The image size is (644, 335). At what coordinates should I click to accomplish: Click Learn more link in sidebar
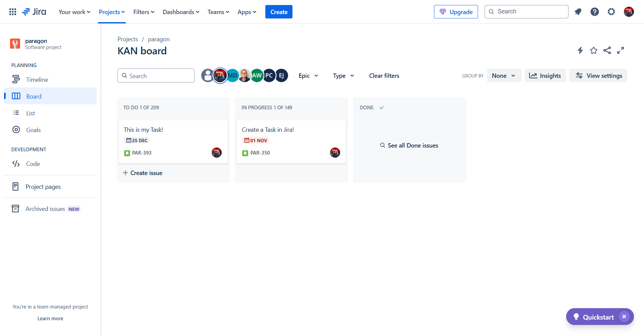50,318
